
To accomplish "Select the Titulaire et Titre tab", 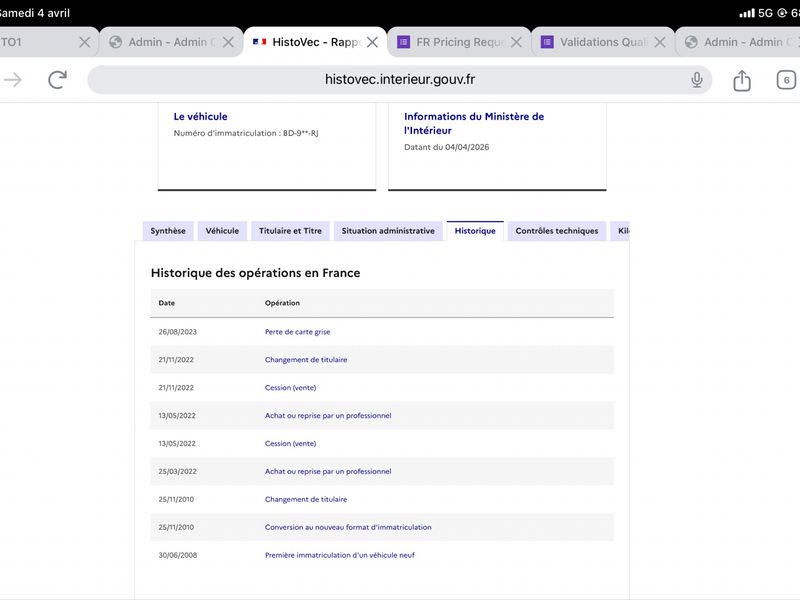I will (290, 231).
